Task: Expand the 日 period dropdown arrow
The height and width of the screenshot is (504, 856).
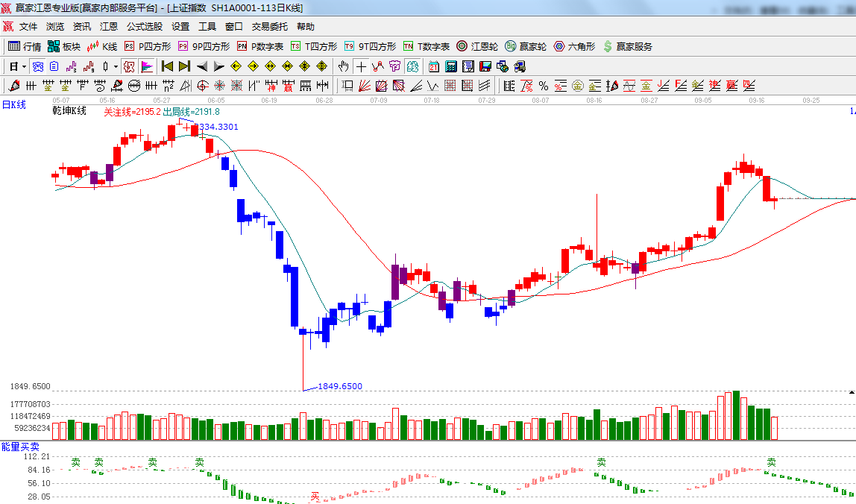Action: tap(24, 66)
